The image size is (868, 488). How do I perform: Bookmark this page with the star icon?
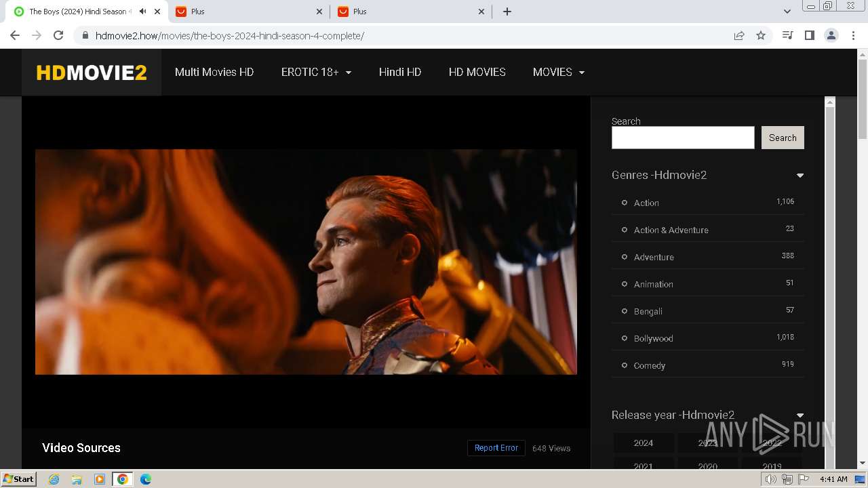[761, 35]
